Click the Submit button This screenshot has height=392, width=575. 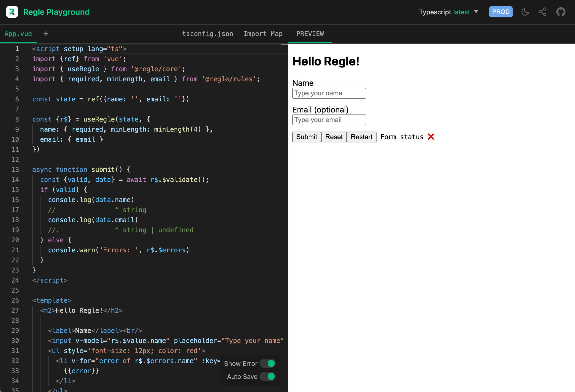pyautogui.click(x=307, y=137)
